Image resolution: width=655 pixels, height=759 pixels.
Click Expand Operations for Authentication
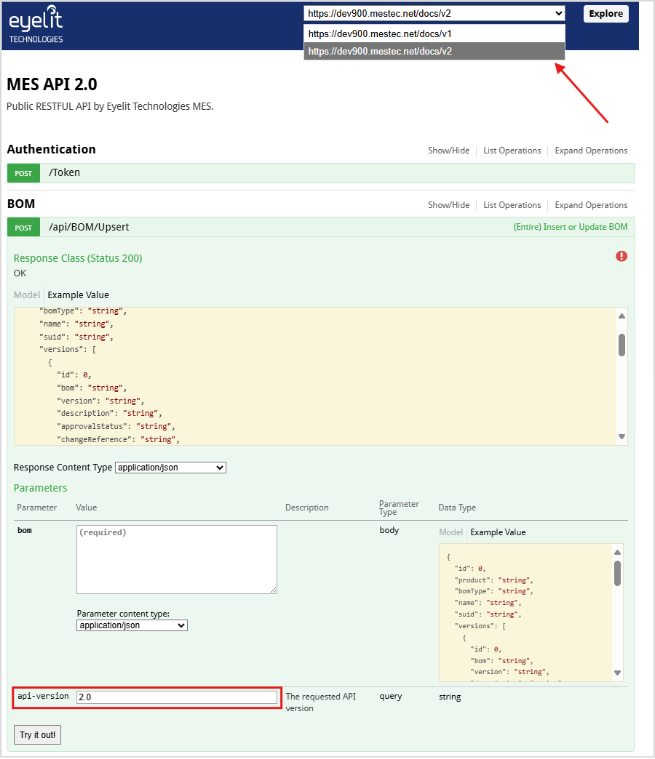coord(591,151)
